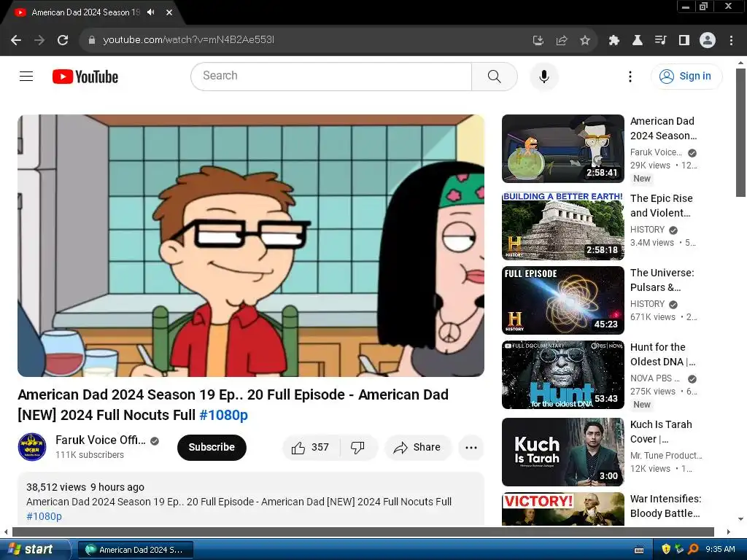This screenshot has height=560, width=747.
Task: Reload the page with refresh icon
Action: click(63, 40)
